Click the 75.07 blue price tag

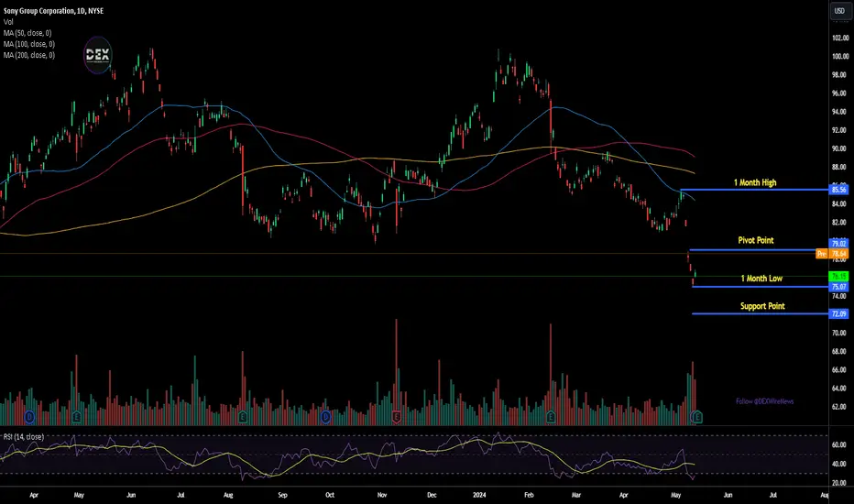tap(838, 287)
